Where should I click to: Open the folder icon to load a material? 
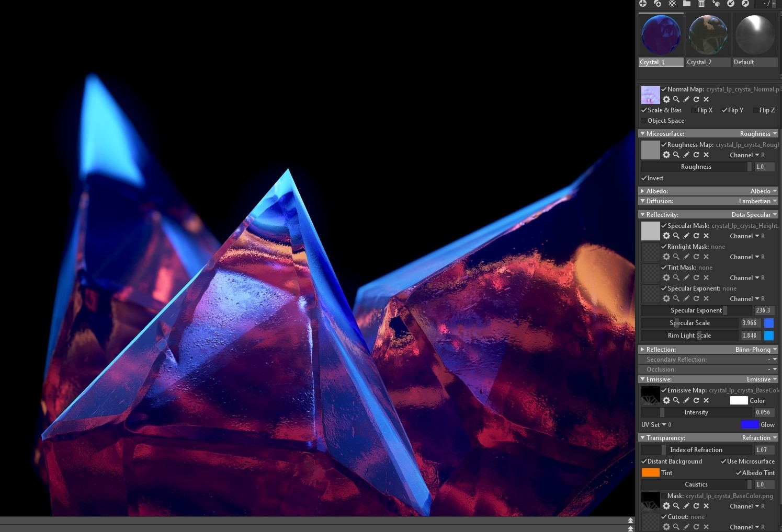pyautogui.click(x=687, y=4)
